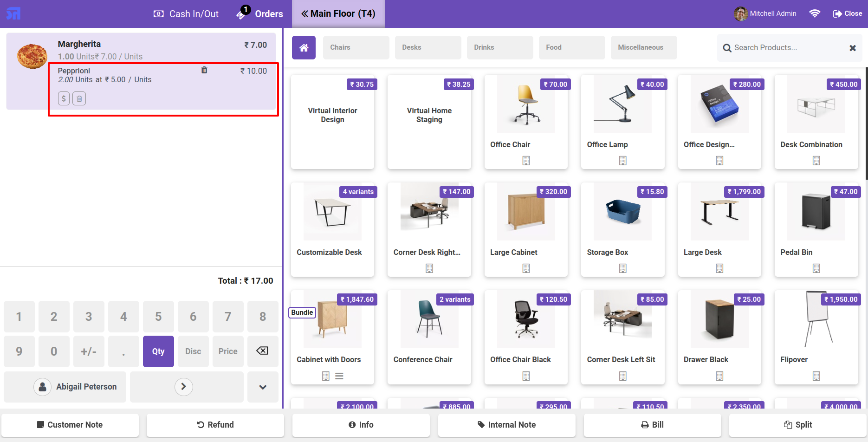Open product Info button
This screenshot has height=442, width=868.
click(x=361, y=425)
